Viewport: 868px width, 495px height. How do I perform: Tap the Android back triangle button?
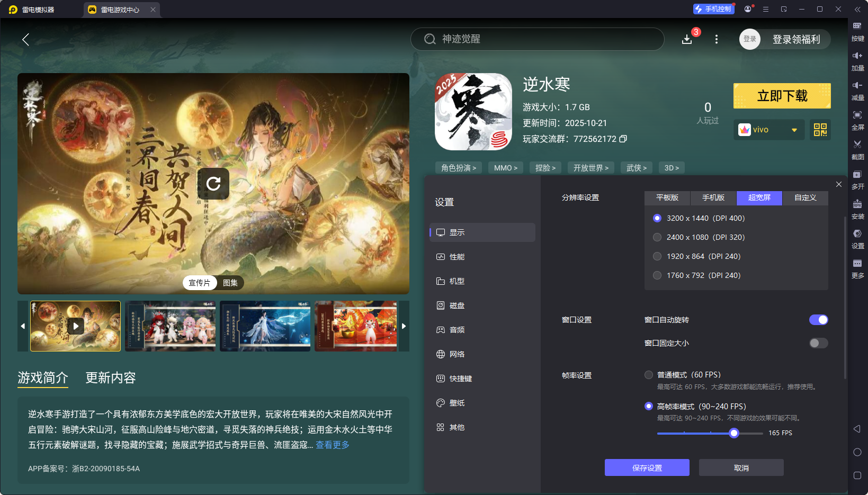tap(857, 429)
